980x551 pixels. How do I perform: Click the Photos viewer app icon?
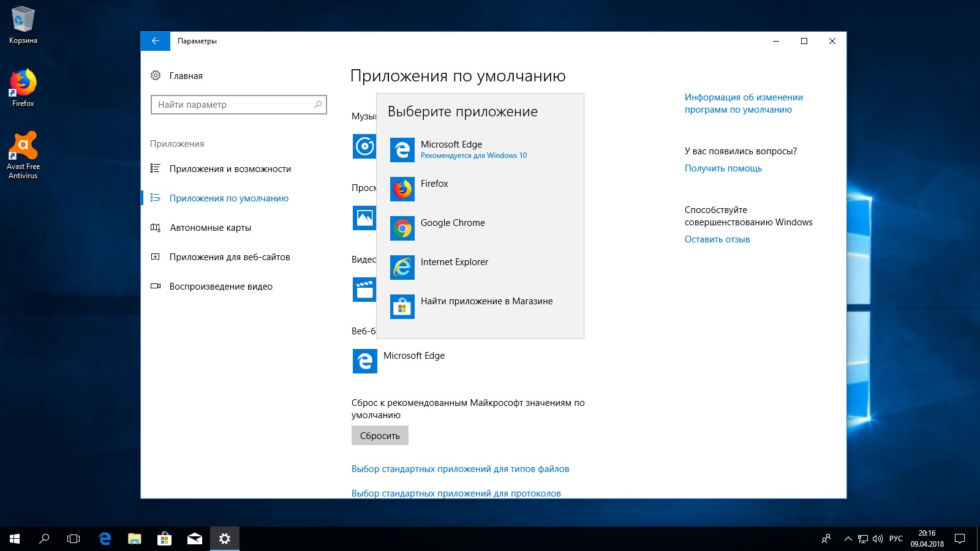(364, 218)
